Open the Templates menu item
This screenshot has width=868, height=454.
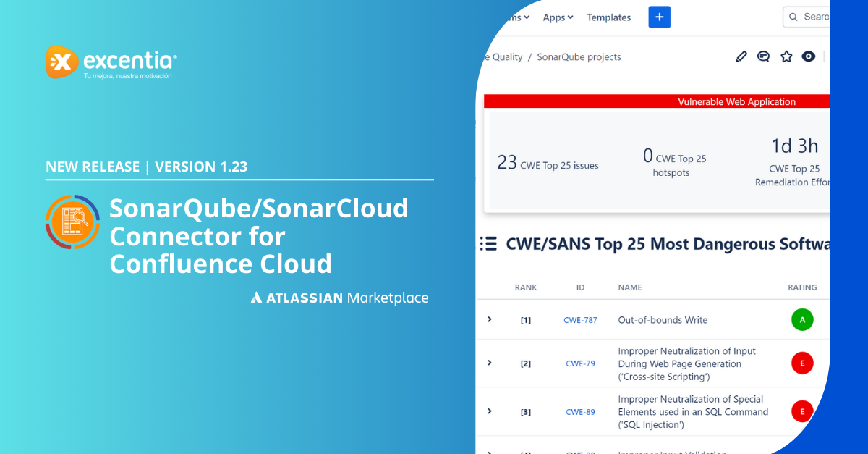coord(609,17)
